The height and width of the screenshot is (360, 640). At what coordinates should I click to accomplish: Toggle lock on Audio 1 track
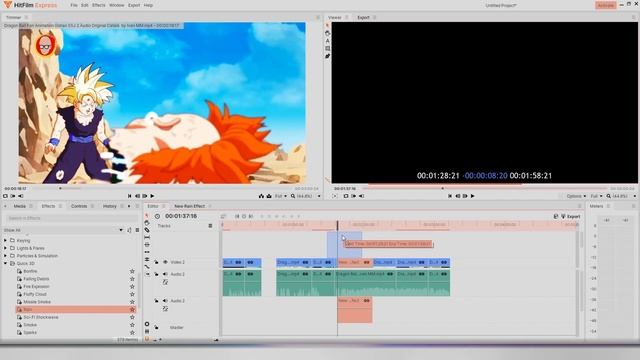[156, 274]
